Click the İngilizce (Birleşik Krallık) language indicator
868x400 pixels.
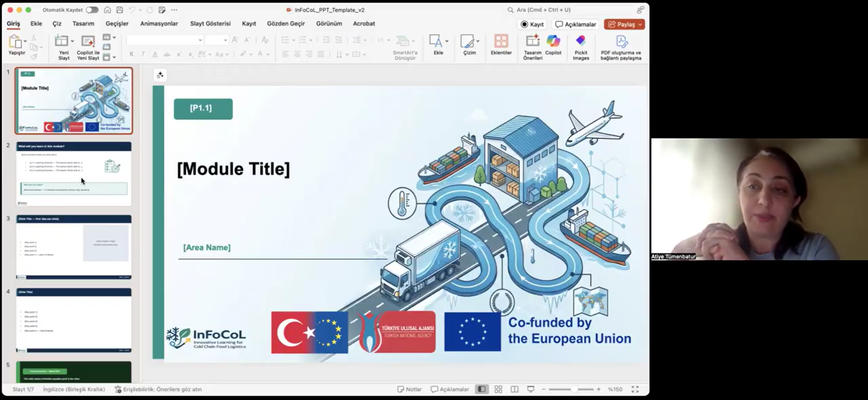click(x=74, y=389)
